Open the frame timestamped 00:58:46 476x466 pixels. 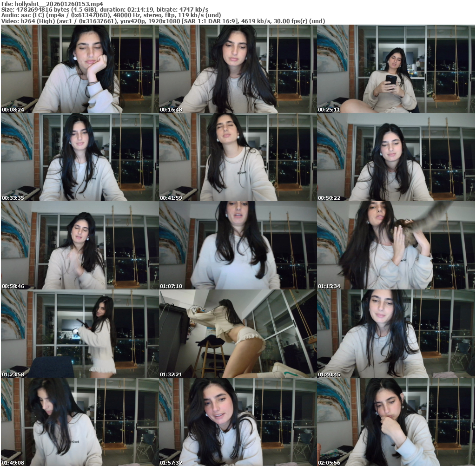tap(79, 245)
